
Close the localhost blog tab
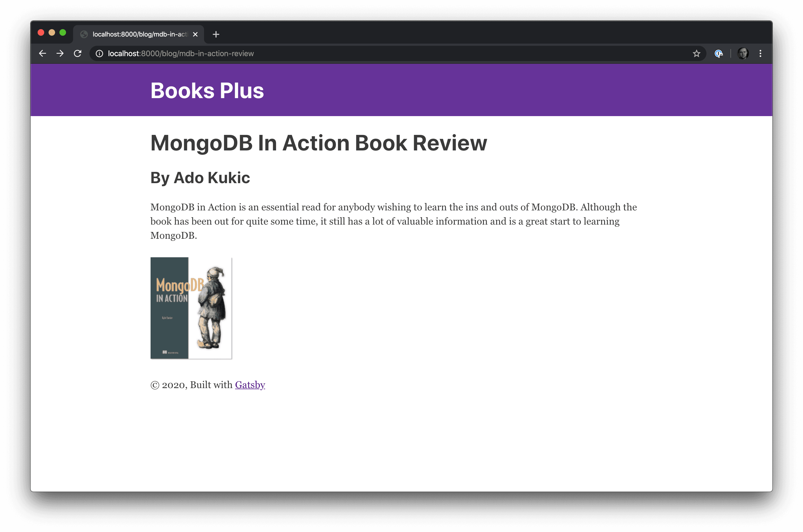pyautogui.click(x=195, y=34)
